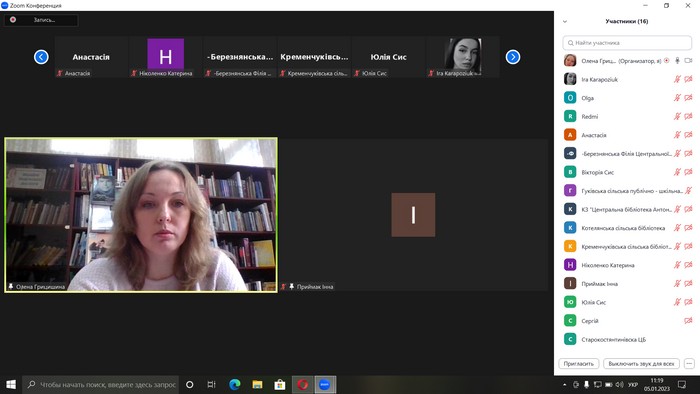This screenshot has width=700, height=394.
Task: Select Олена Гриц organizer row
Action: point(627,61)
